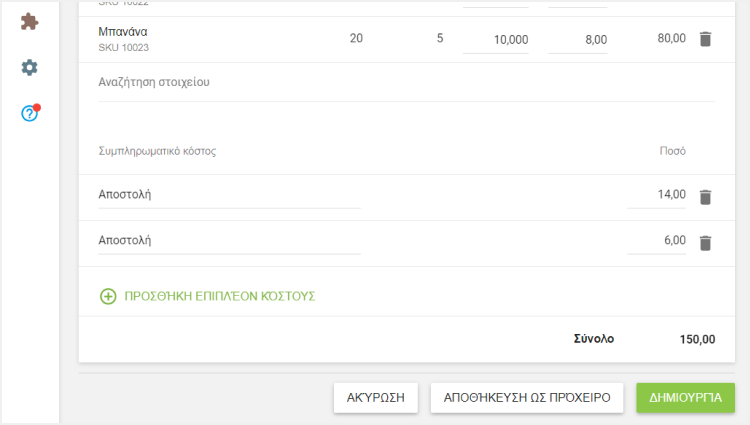The image size is (750, 425).
Task: Click the green plus circle icon
Action: click(108, 296)
